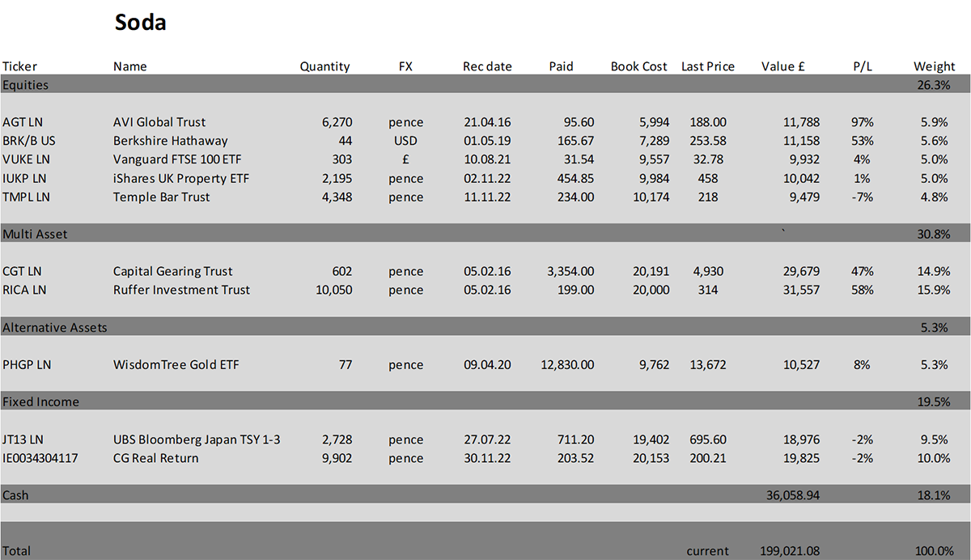Select the Ruffer Investment Trust name

(181, 290)
